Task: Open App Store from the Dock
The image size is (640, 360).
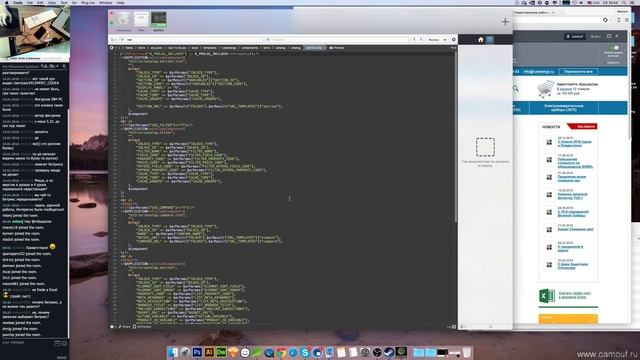Action: pyautogui.click(x=293, y=352)
